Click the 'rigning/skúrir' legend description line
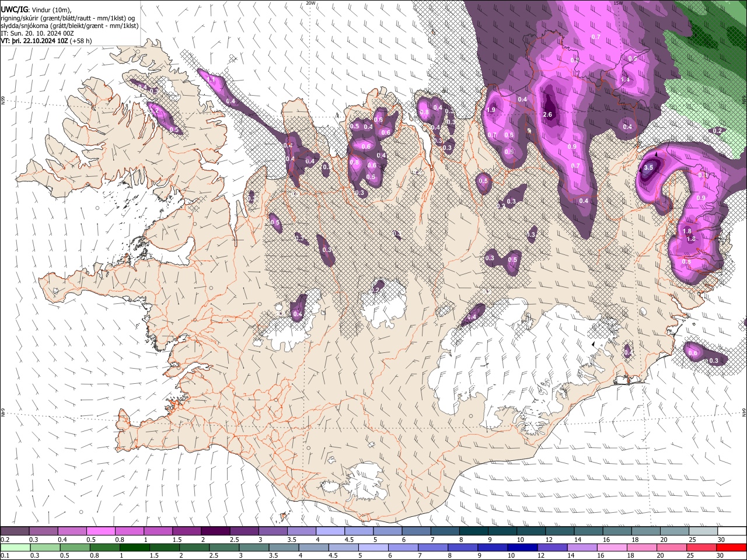The width and height of the screenshot is (747, 560). (x=68, y=18)
